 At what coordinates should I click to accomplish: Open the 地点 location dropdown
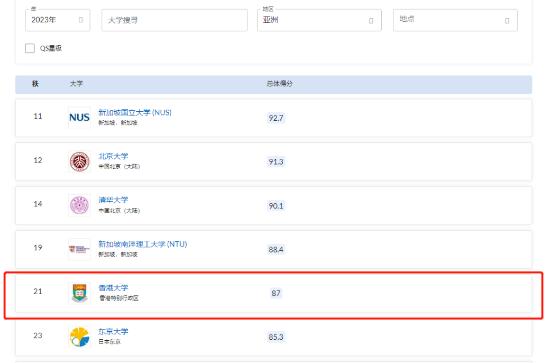[x=455, y=20]
